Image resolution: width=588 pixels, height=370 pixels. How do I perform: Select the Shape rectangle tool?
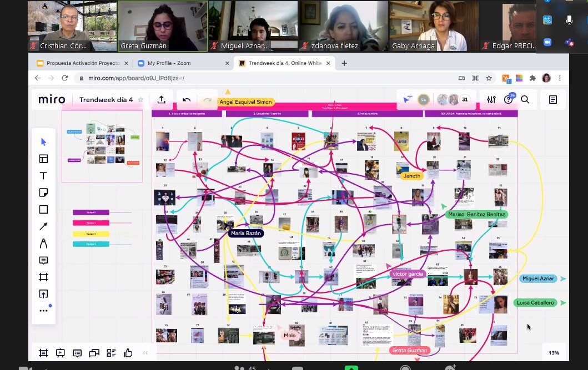[x=43, y=209]
